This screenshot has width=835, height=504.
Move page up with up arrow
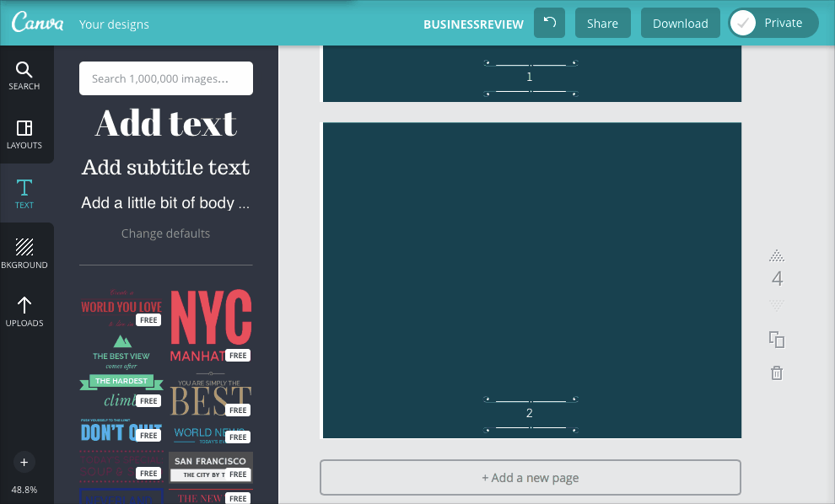[x=777, y=255]
